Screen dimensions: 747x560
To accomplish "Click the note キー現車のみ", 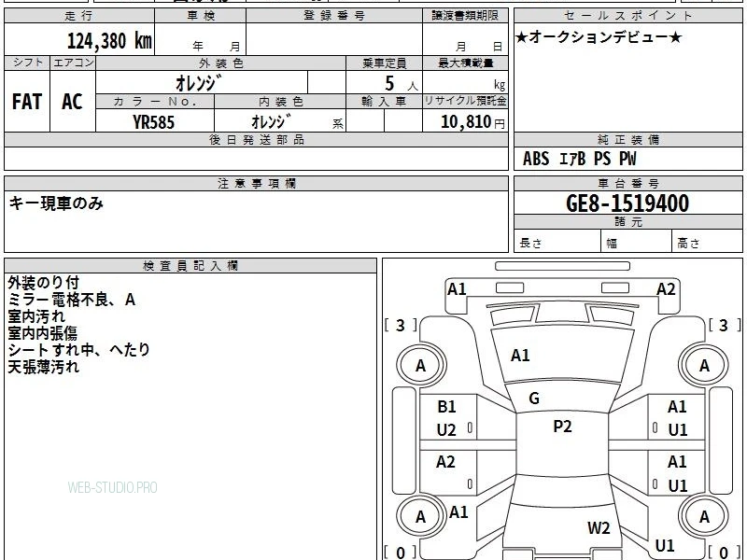I will click(56, 203).
